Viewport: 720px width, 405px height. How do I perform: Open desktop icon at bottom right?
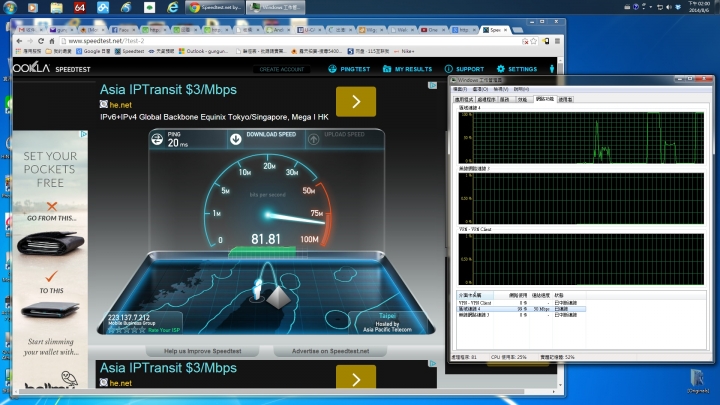coord(698,381)
